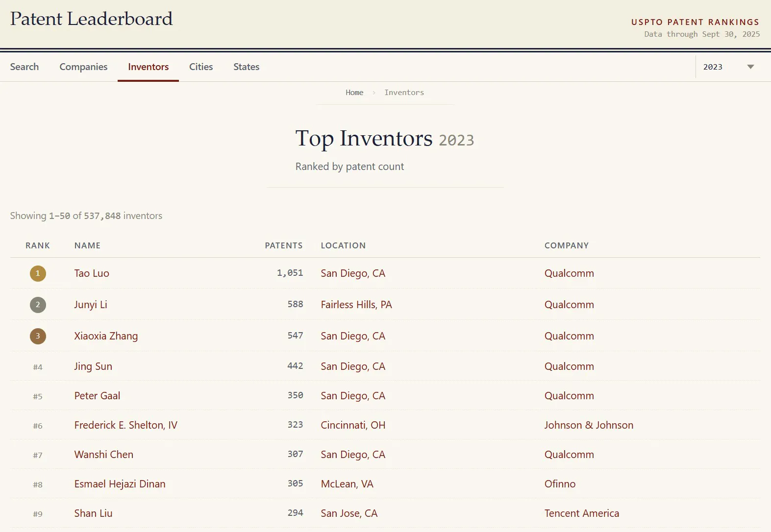This screenshot has width=771, height=532.
Task: Click the Patent Leaderboard title
Action: click(x=91, y=19)
